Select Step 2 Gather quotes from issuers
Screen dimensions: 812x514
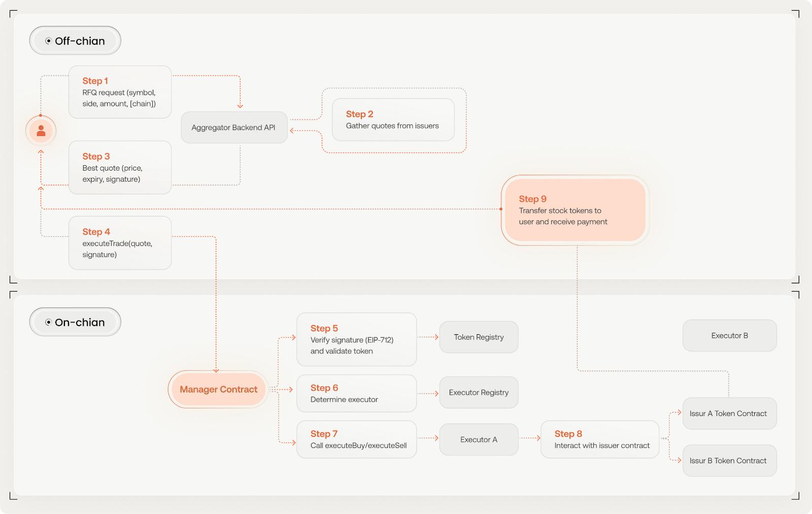click(x=393, y=120)
